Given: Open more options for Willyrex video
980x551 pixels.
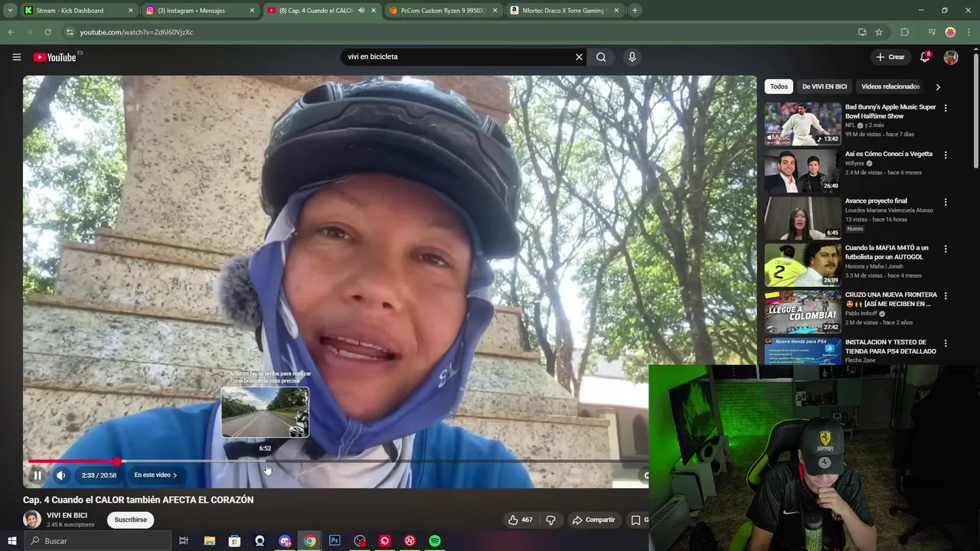Looking at the screenshot, I should [946, 155].
